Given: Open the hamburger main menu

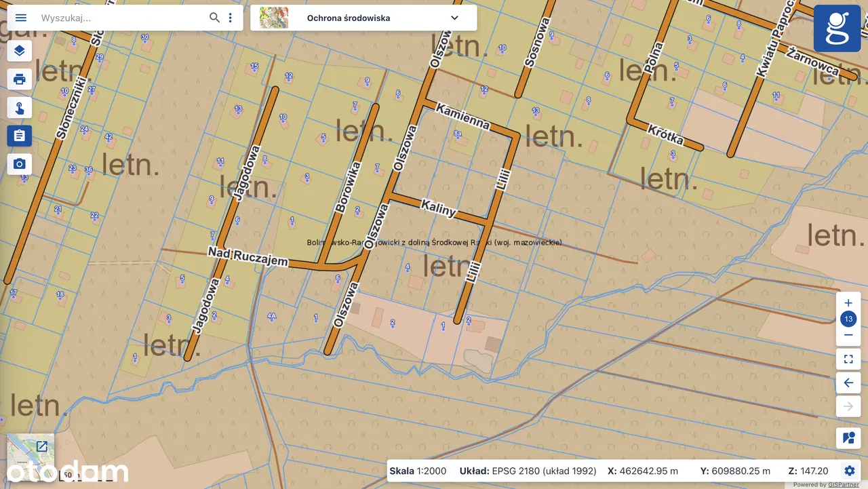Looking at the screenshot, I should pyautogui.click(x=21, y=18).
